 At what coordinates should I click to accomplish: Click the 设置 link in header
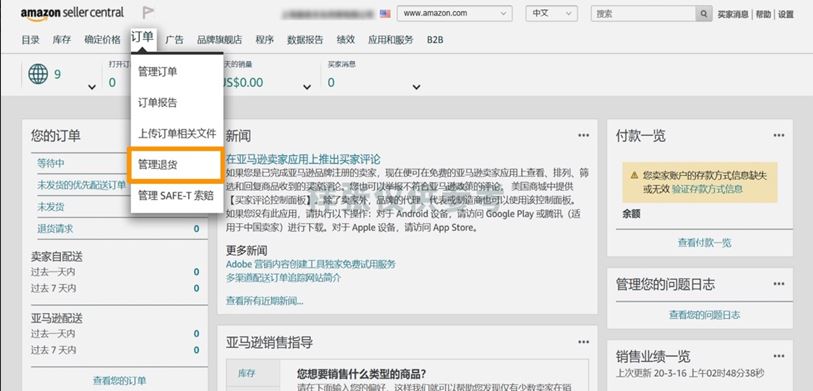pos(786,15)
